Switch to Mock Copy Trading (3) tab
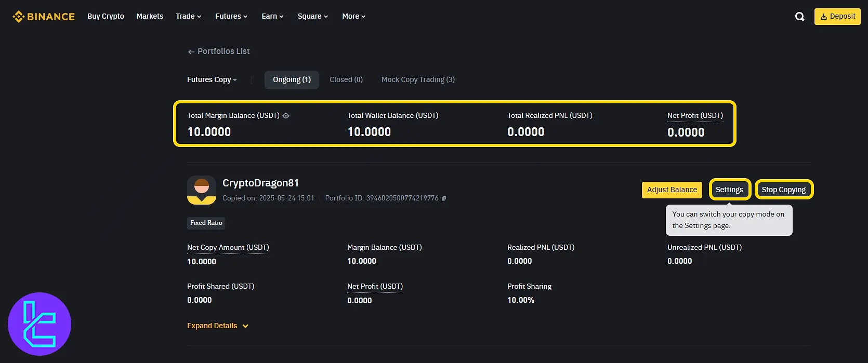This screenshot has height=363, width=868. point(418,80)
